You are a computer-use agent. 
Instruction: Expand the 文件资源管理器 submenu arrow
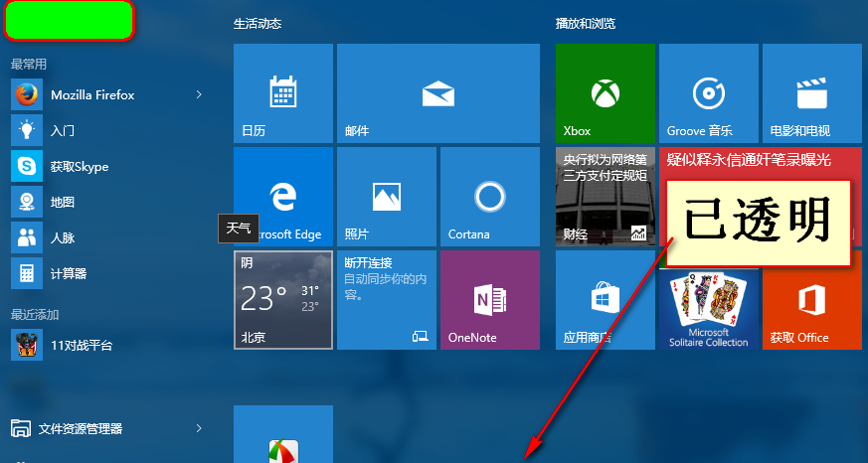pyautogui.click(x=199, y=428)
